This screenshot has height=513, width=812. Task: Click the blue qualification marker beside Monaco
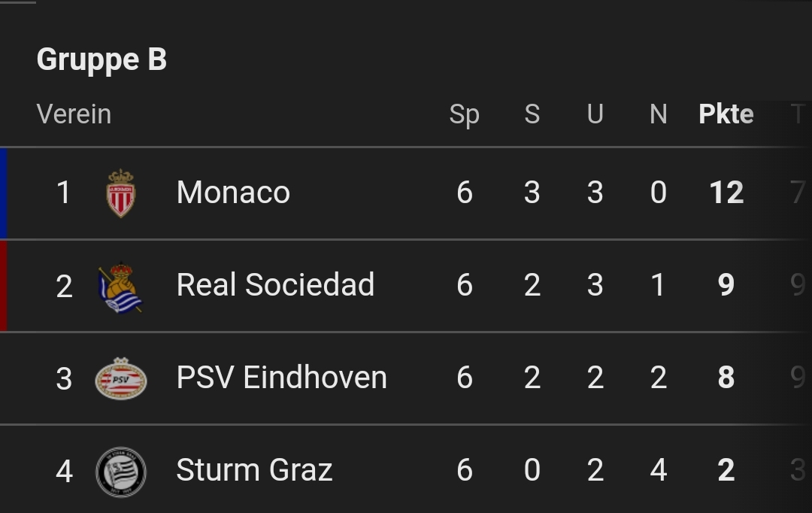[x=4, y=193]
